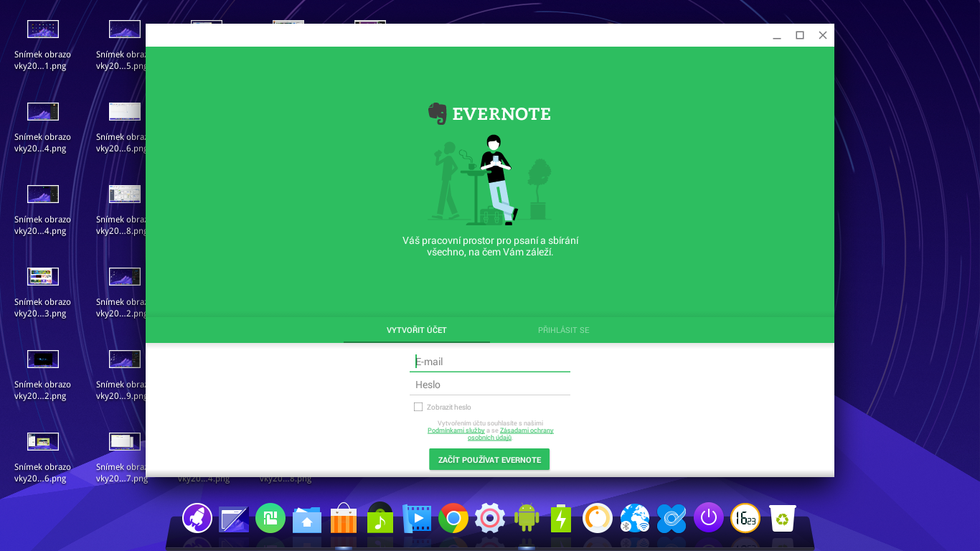Viewport: 980px width, 551px height.
Task: Open the clock showing 16:23
Action: (x=745, y=518)
